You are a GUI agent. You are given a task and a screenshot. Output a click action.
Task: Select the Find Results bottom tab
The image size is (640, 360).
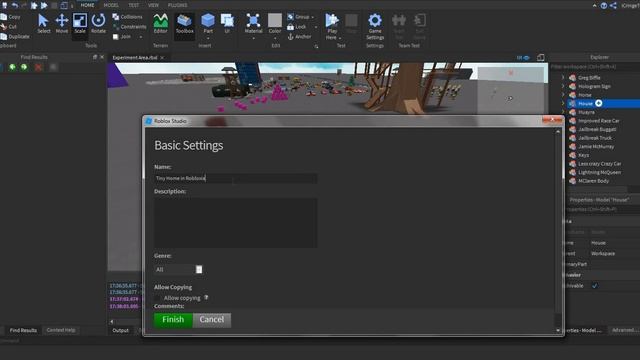[x=23, y=330]
